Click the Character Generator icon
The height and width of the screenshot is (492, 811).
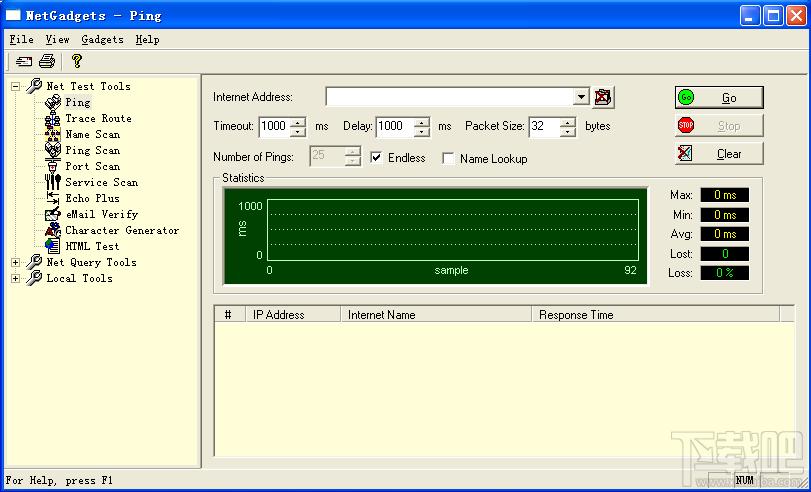click(x=53, y=230)
